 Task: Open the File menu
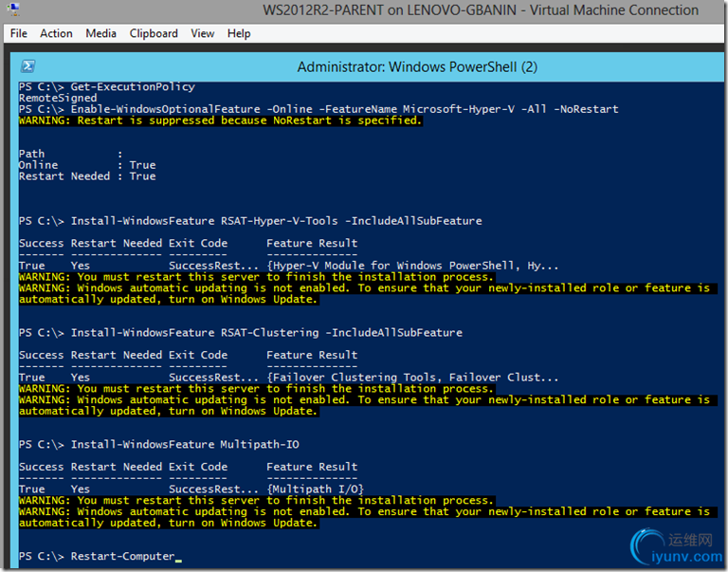click(x=19, y=33)
